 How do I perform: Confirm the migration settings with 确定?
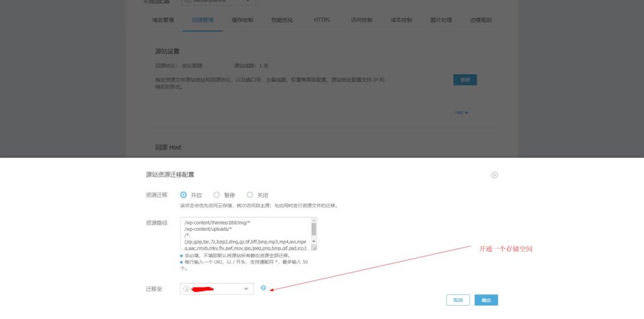tap(486, 300)
